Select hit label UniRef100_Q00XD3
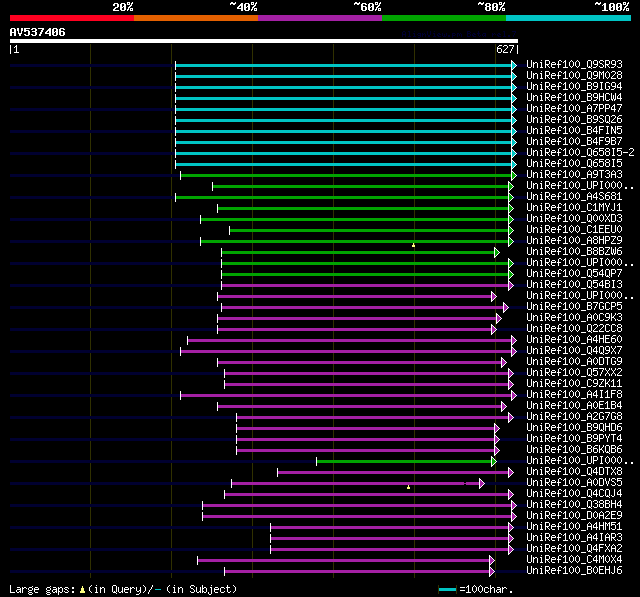 point(574,219)
